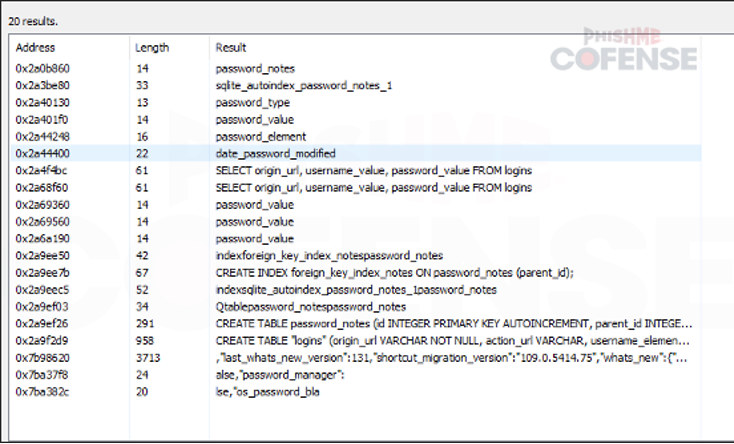Select the password_type result row
The image size is (734, 444).
(x=253, y=103)
